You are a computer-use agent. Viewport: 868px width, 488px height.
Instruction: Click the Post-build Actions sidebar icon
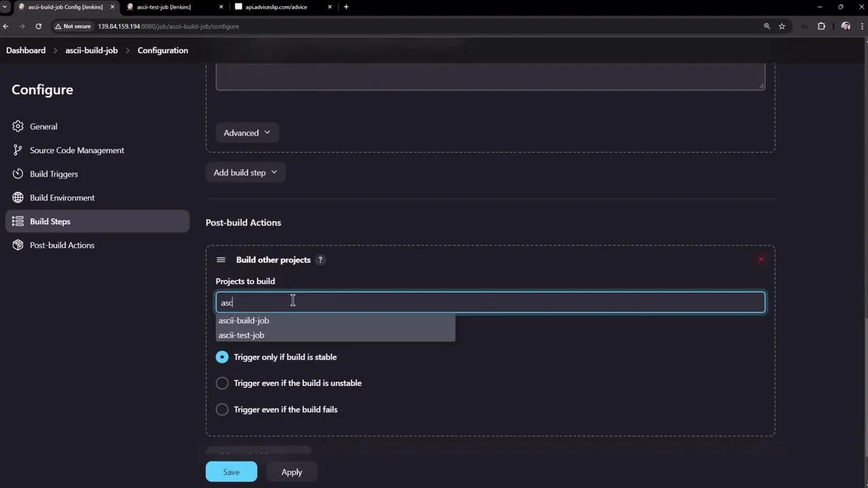(18, 245)
